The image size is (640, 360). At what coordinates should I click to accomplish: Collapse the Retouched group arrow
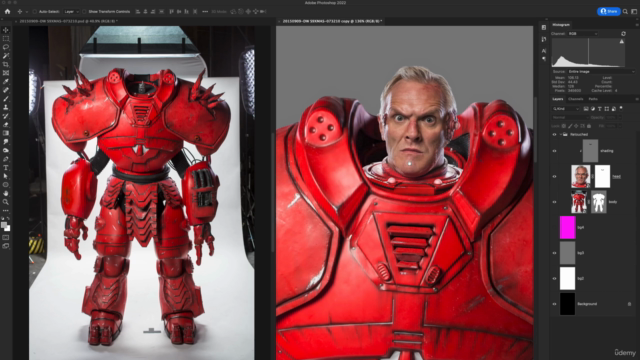561,134
